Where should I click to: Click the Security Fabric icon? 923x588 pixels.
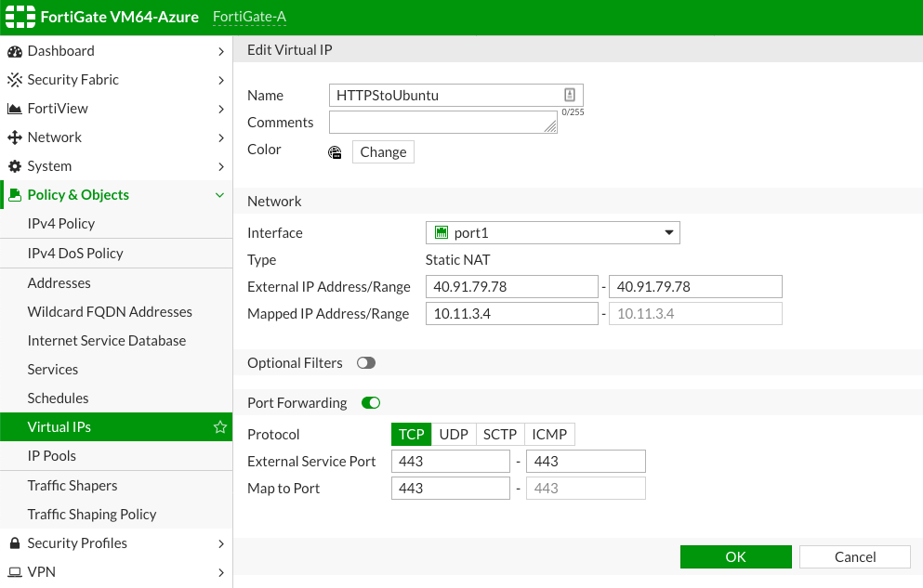pos(15,80)
